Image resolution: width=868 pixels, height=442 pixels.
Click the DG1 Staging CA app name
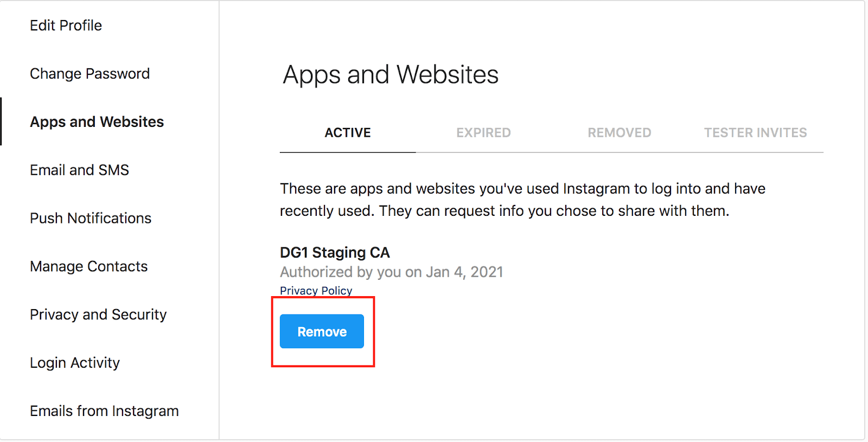(x=335, y=253)
